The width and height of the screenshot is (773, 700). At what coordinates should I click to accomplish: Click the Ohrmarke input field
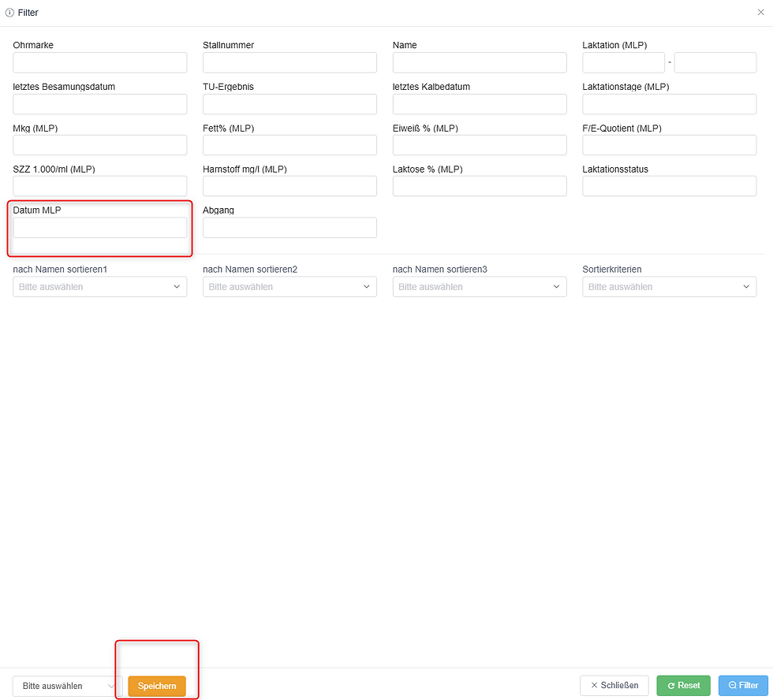[x=99, y=62]
